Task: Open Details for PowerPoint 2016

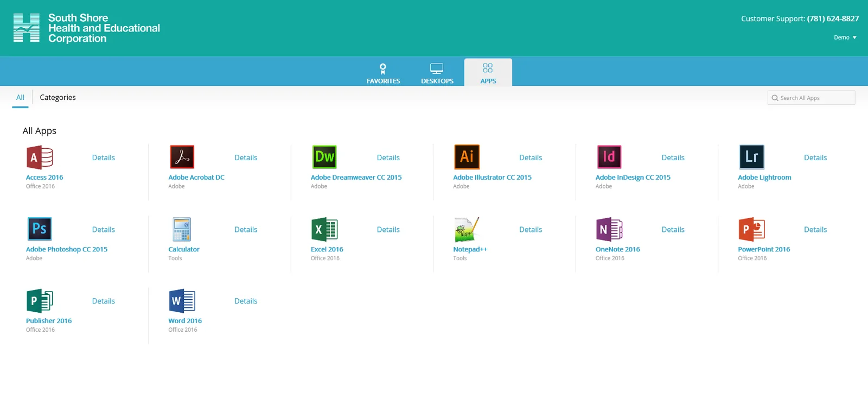Action: coord(815,230)
